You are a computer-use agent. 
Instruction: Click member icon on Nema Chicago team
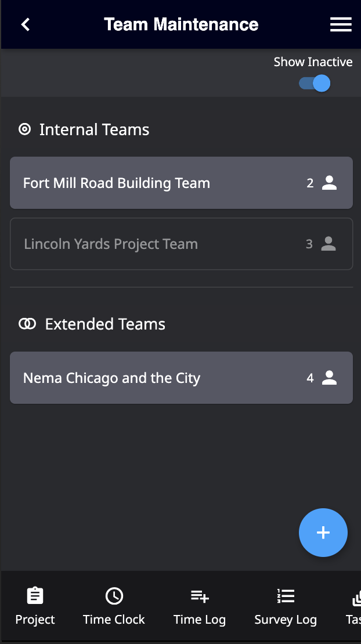330,378
